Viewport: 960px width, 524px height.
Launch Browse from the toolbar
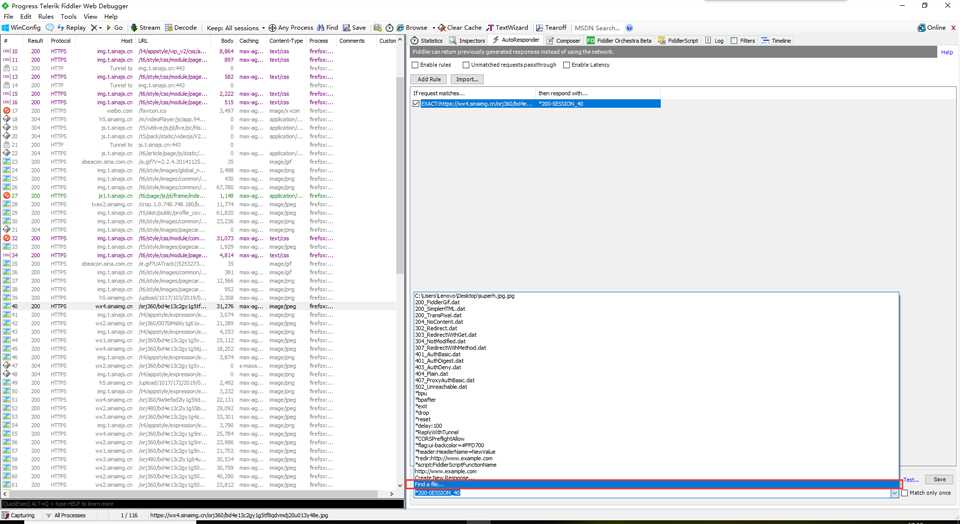(x=412, y=28)
